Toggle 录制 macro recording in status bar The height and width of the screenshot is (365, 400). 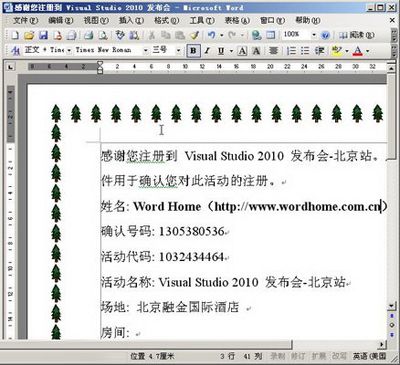pyautogui.click(x=277, y=356)
